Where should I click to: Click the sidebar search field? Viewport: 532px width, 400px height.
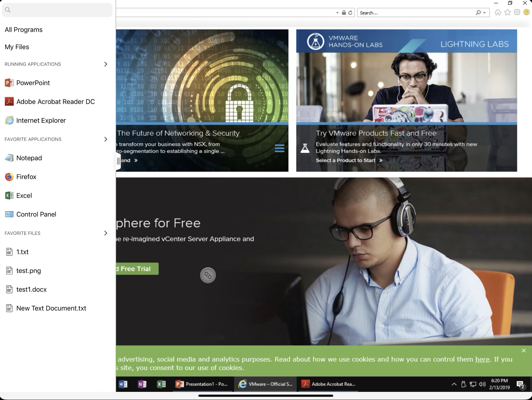click(57, 10)
